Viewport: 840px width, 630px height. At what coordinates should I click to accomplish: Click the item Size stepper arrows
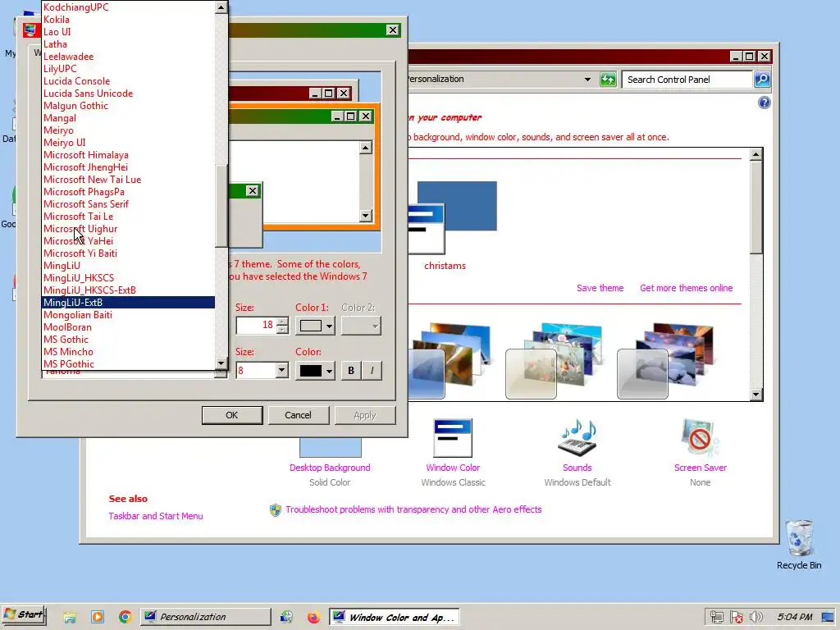click(x=282, y=325)
